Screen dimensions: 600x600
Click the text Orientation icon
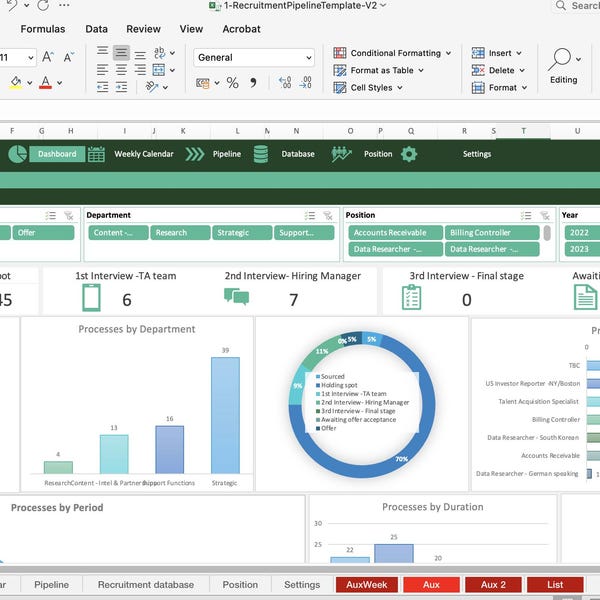[x=152, y=87]
